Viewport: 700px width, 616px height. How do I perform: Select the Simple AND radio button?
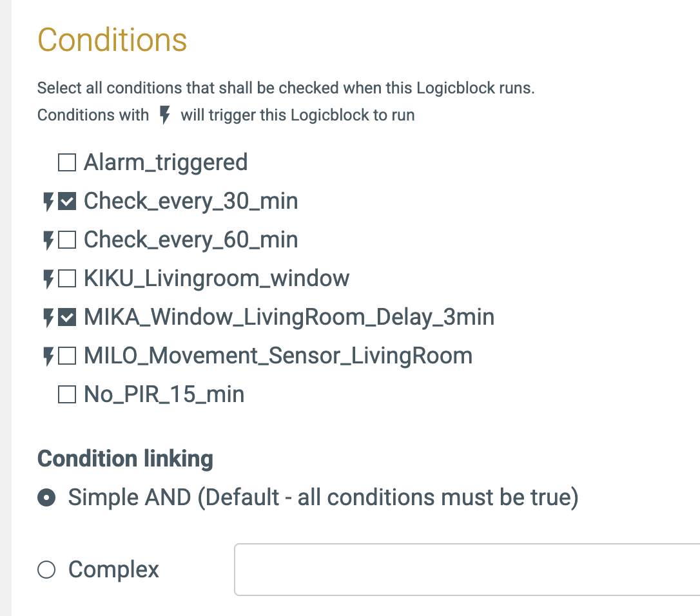pos(46,497)
